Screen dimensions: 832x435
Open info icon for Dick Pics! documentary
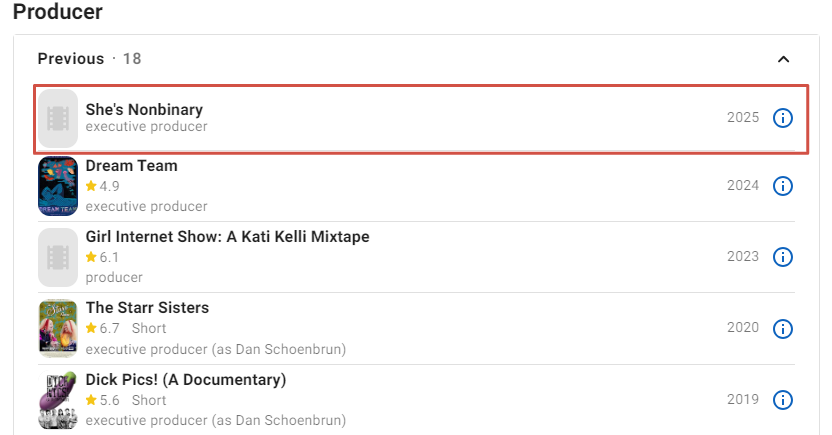tap(783, 400)
